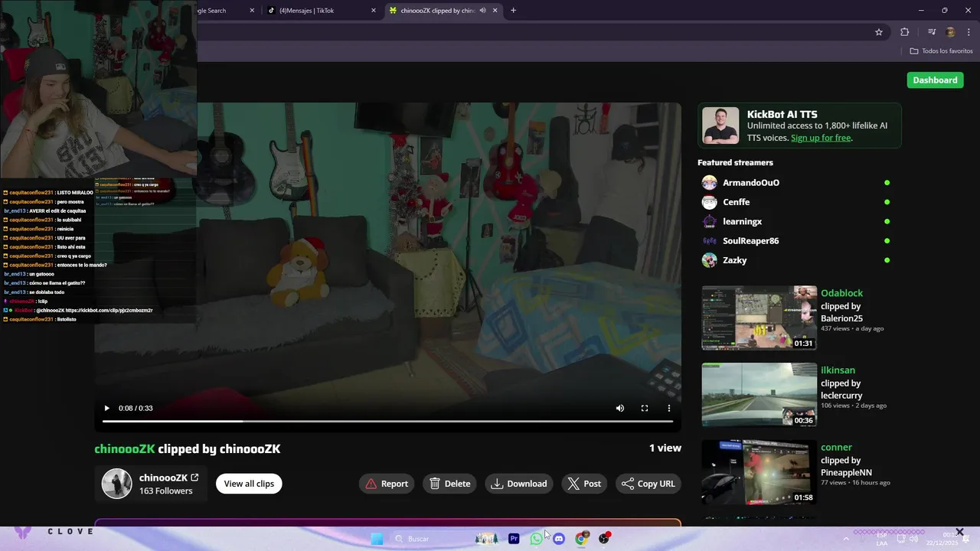
Task: Bookmark this page with the star icon
Action: coord(879,32)
